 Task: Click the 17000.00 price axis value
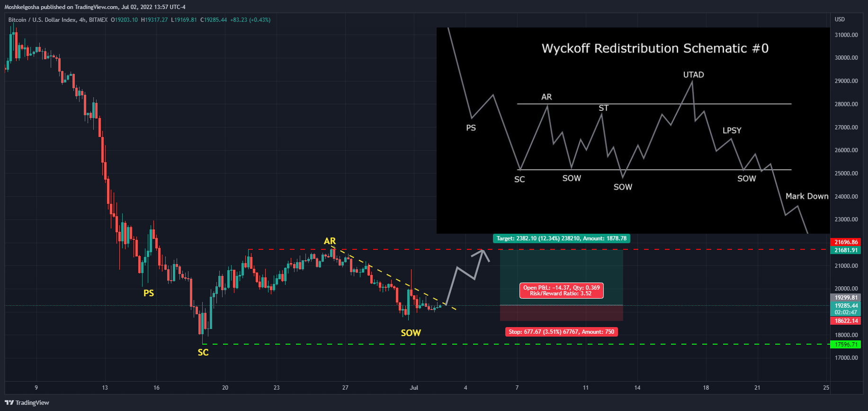point(846,358)
